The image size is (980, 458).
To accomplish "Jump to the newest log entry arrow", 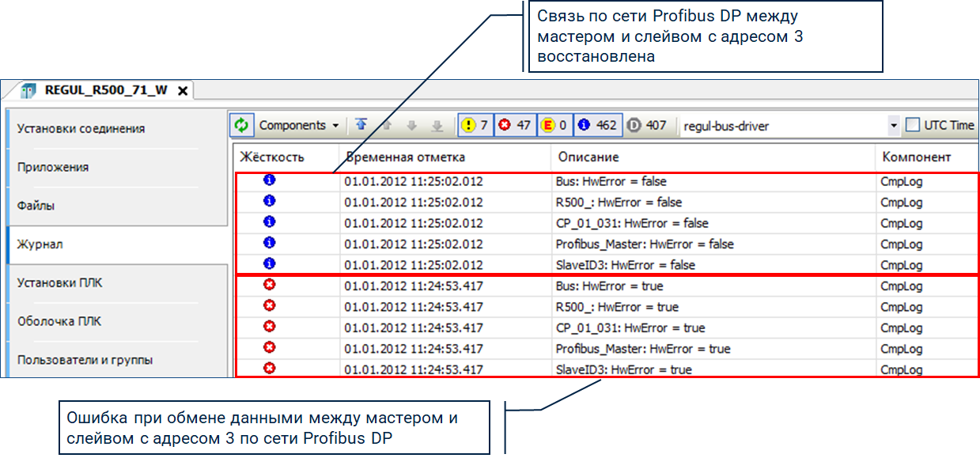I will pos(361,125).
